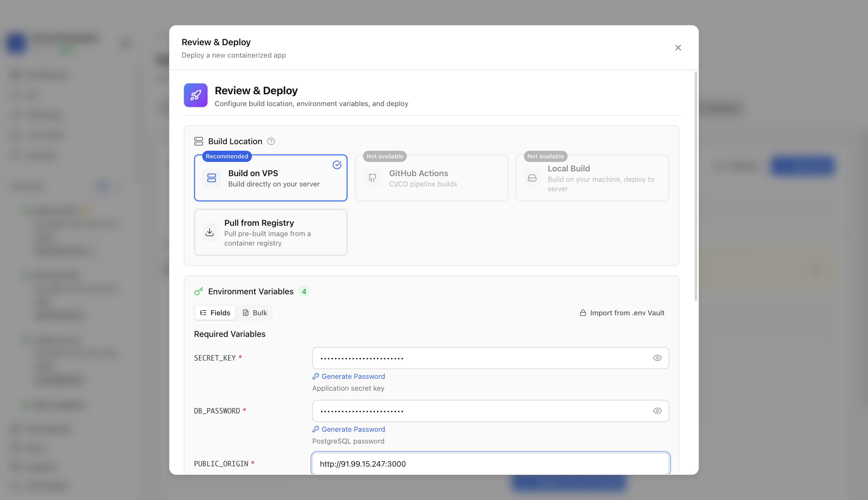Click the Local Build drive icon
This screenshot has width=868, height=500.
click(x=532, y=178)
